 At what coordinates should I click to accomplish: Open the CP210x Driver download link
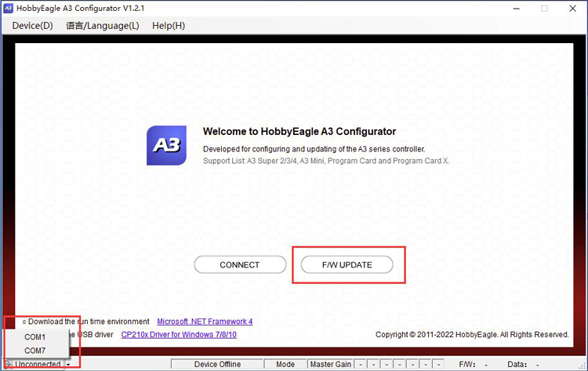pos(178,334)
